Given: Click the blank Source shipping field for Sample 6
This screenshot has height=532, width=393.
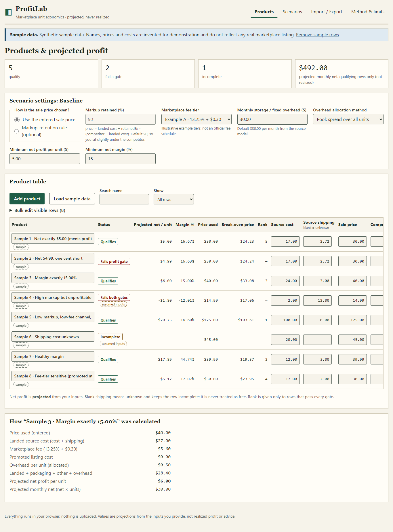Looking at the screenshot, I should click(317, 340).
